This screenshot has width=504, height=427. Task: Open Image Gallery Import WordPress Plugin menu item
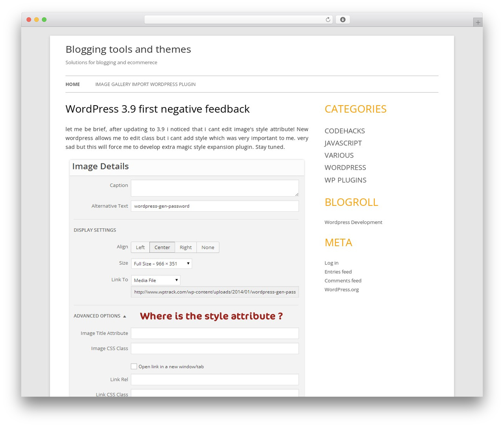point(145,84)
